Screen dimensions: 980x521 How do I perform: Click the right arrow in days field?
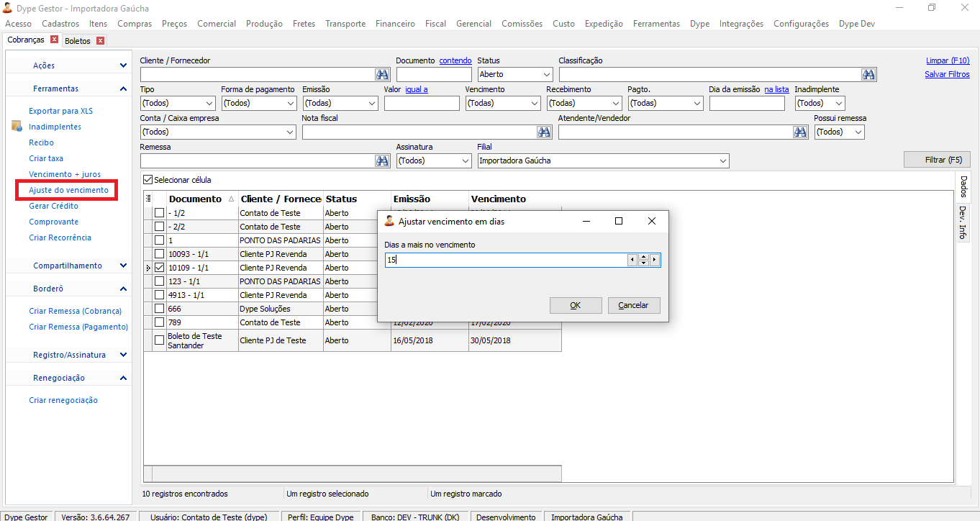tap(655, 260)
